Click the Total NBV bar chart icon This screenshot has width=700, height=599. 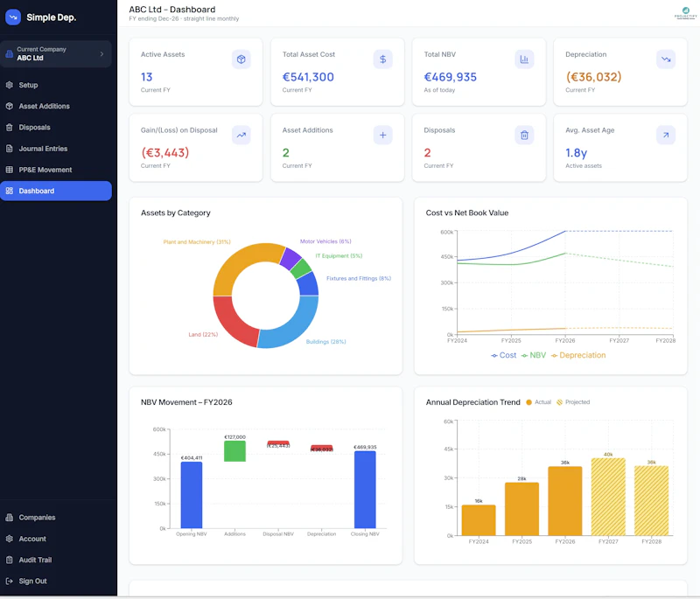pyautogui.click(x=524, y=59)
